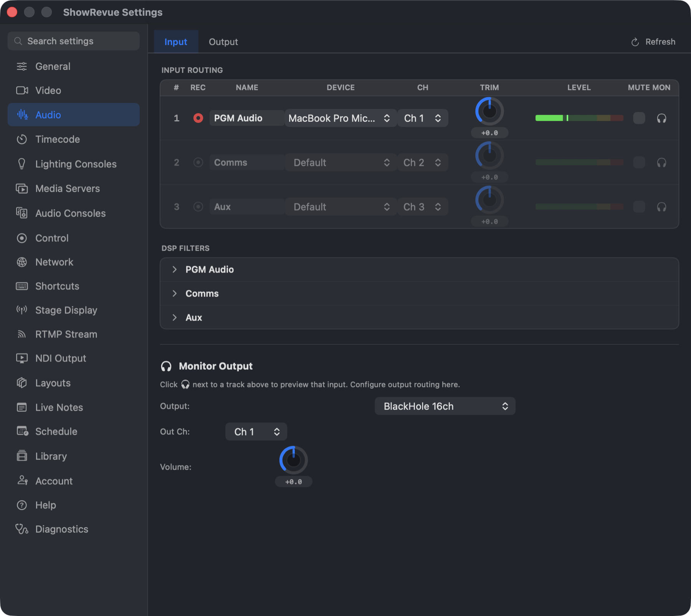691x616 pixels.
Task: Open Help via its question mark icon
Action: tap(22, 505)
